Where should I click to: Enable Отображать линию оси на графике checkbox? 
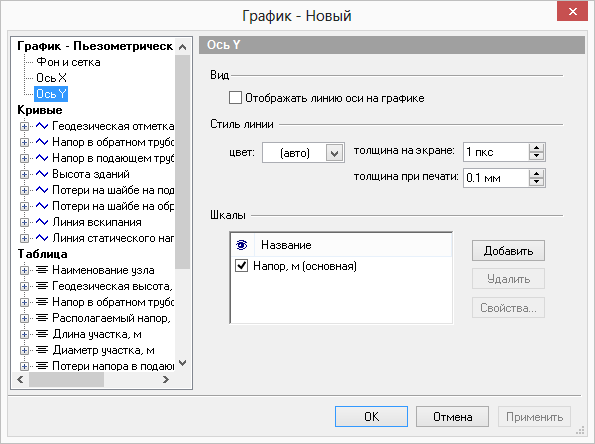tap(235, 98)
